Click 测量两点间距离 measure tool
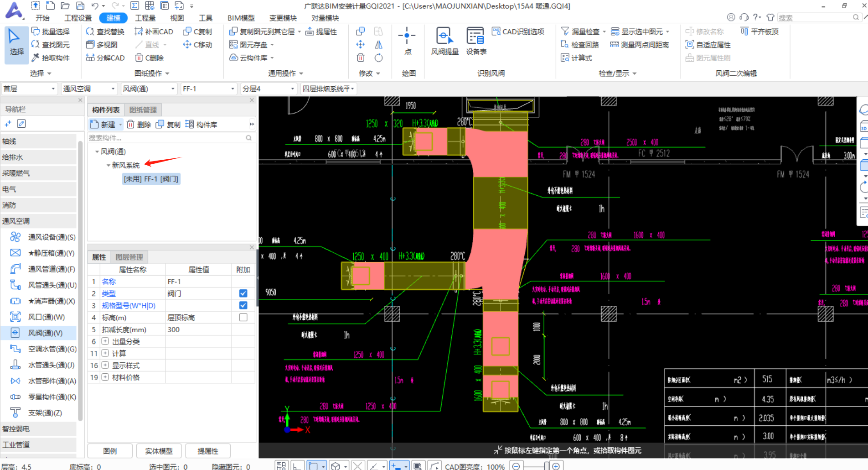868x470 pixels. coord(640,45)
